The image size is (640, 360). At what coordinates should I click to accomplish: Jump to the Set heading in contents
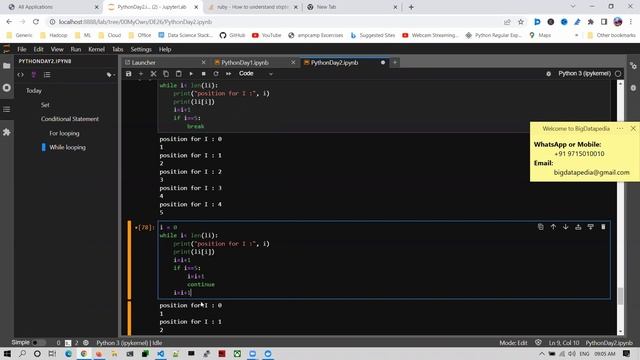(x=45, y=105)
